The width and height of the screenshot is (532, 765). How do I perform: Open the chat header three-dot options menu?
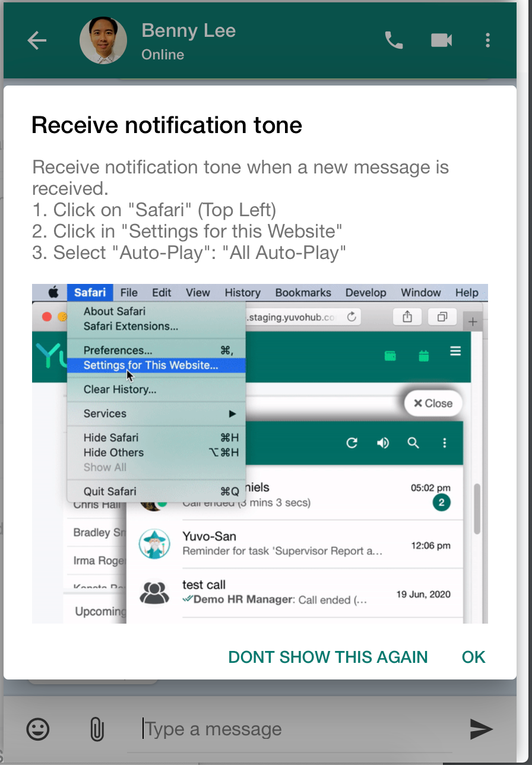pos(487,40)
